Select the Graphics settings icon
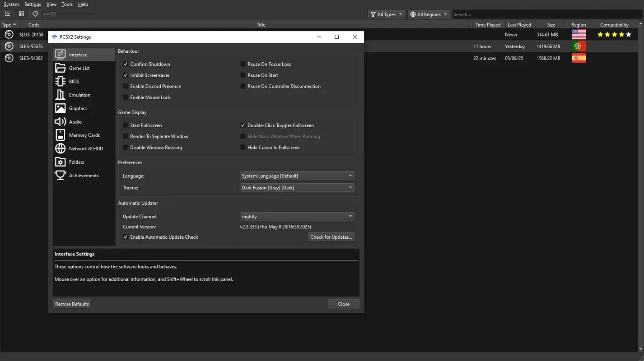This screenshot has height=361, width=644. (x=78, y=108)
